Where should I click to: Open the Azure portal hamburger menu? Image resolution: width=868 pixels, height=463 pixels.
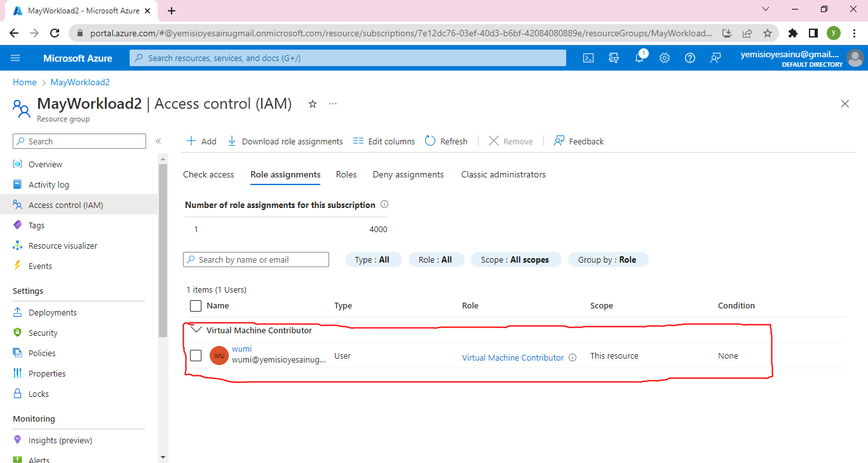15,58
